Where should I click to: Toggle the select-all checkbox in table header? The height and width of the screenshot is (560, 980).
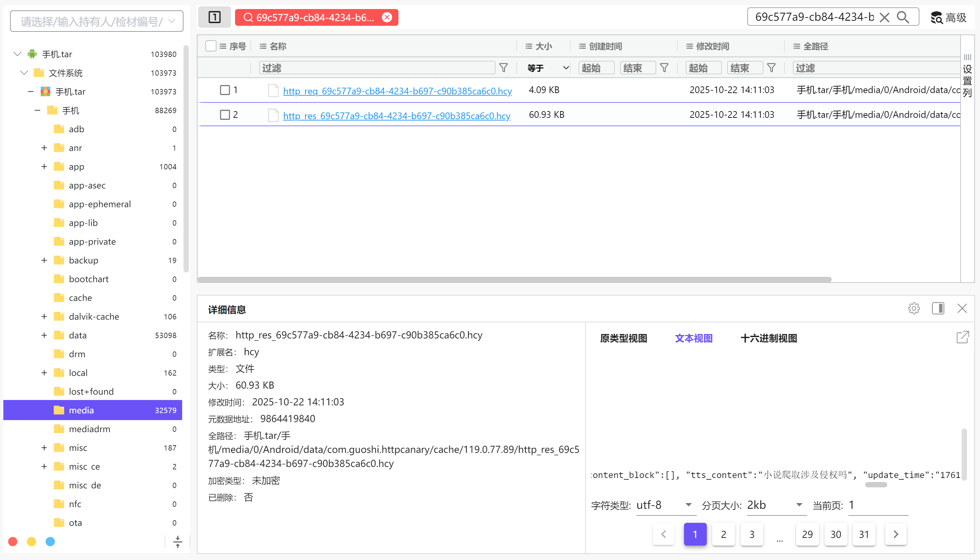(x=210, y=46)
